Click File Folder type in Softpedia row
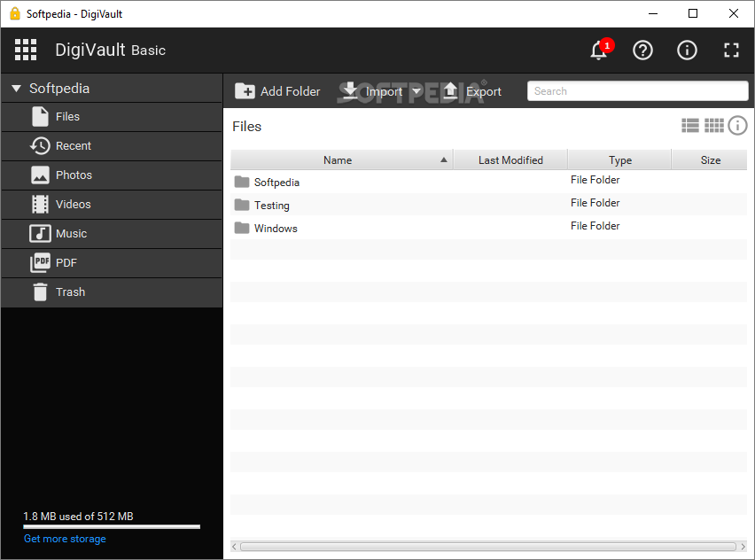The height and width of the screenshot is (560, 755). [x=595, y=180]
